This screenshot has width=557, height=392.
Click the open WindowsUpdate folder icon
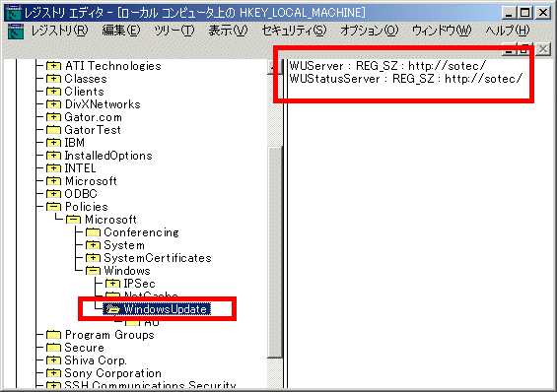(113, 309)
